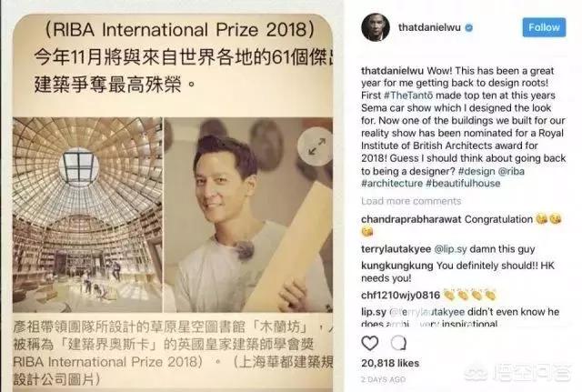View kungkungkung's profile
582x392 pixels.
[x=396, y=266]
